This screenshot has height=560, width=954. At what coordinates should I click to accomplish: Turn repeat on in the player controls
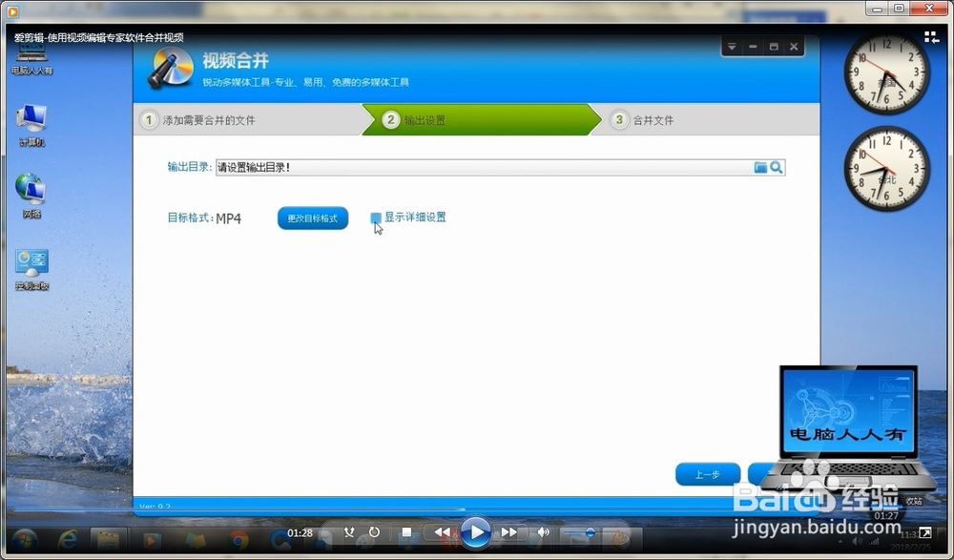pyautogui.click(x=374, y=532)
